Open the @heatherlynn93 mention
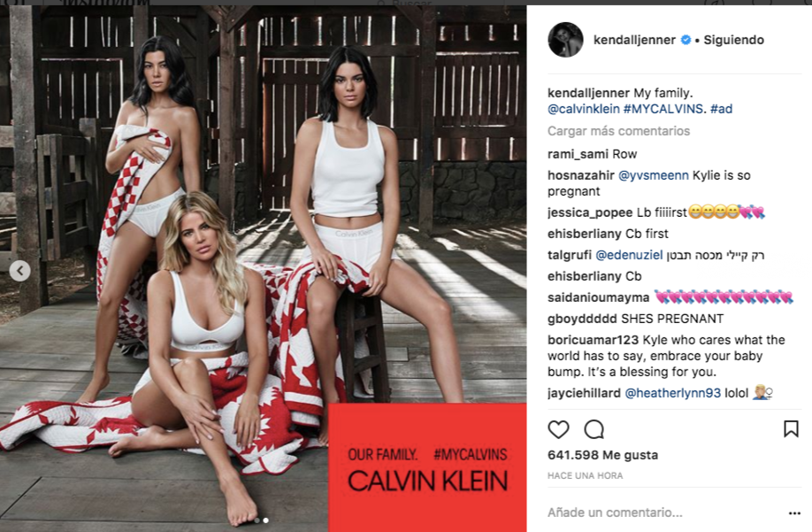The width and height of the screenshot is (812, 532). (673, 393)
